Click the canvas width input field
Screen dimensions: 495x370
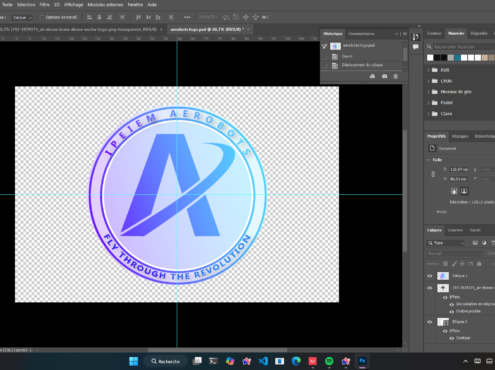pyautogui.click(x=459, y=169)
